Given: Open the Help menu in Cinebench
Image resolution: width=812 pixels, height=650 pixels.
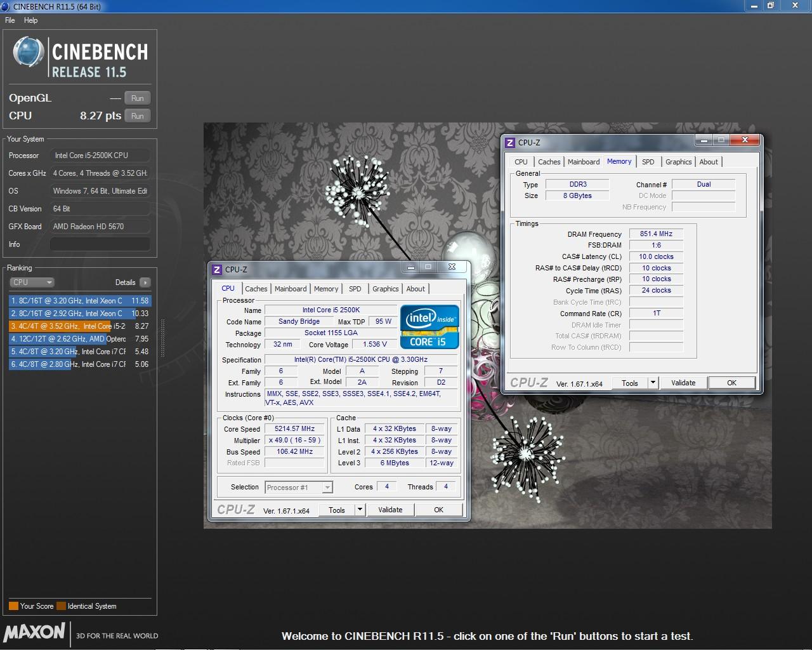Looking at the screenshot, I should [x=31, y=20].
